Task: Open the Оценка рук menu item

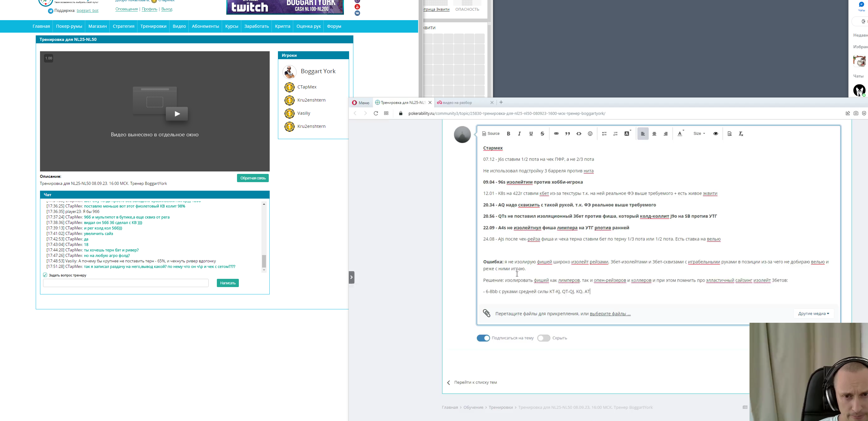Action: tap(309, 26)
